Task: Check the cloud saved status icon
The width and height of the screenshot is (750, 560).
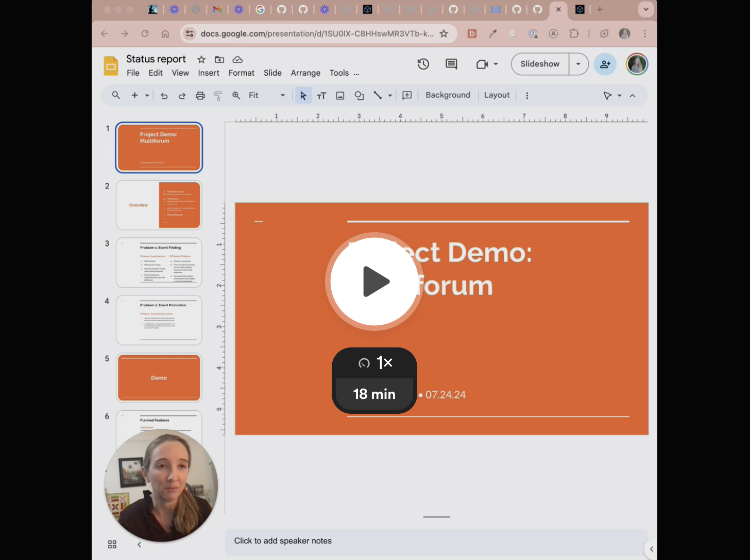Action: [237, 59]
